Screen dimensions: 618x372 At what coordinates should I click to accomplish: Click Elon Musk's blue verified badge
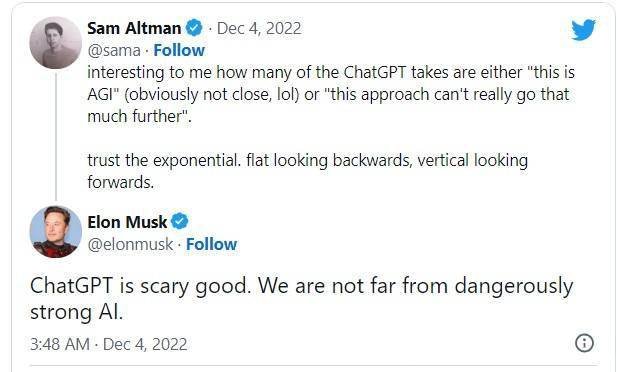click(x=180, y=221)
